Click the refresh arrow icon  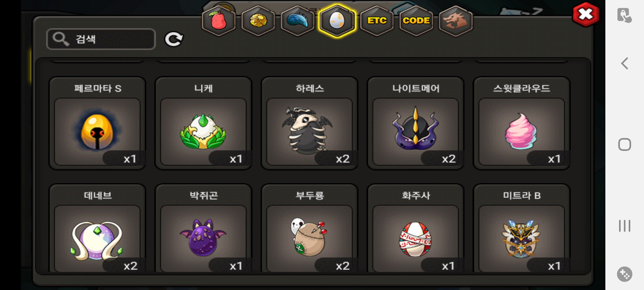coord(174,39)
